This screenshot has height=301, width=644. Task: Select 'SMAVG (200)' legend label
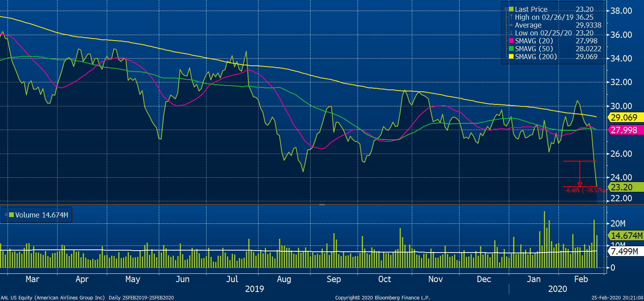coord(536,56)
